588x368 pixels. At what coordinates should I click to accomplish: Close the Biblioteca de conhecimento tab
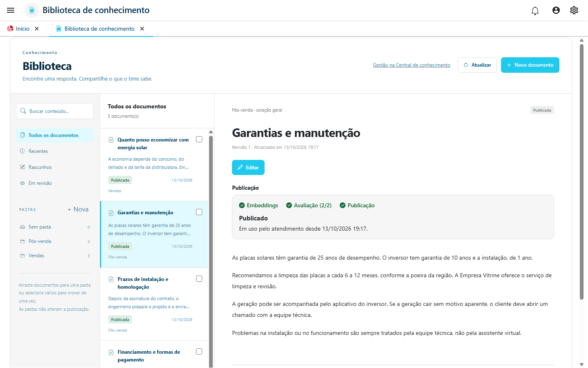click(142, 29)
